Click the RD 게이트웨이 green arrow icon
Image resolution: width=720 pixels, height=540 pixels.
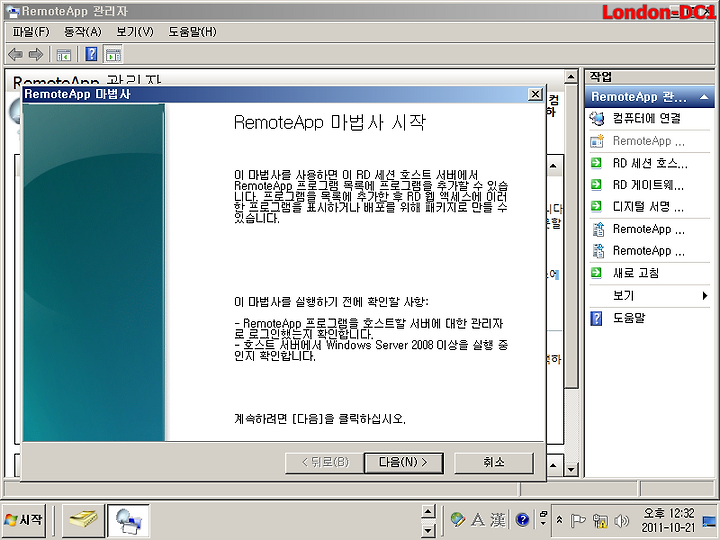pos(596,185)
